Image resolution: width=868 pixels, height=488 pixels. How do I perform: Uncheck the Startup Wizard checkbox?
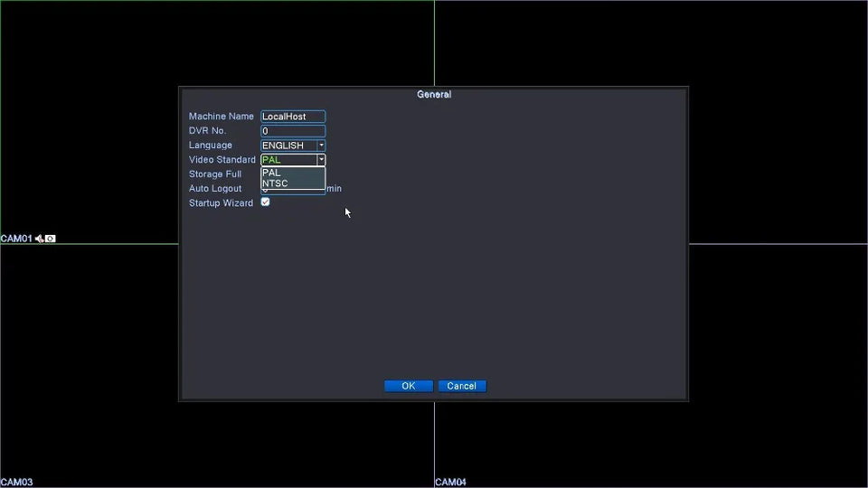pos(265,202)
